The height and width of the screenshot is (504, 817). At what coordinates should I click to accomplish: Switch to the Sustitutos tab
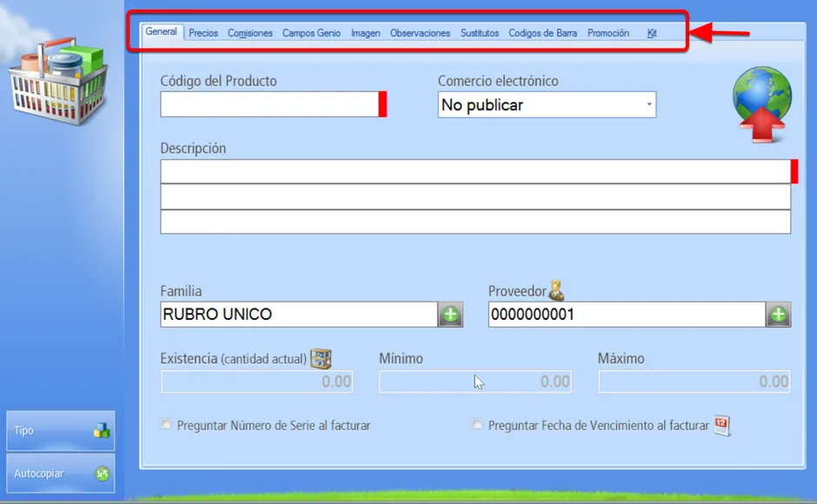tap(480, 33)
